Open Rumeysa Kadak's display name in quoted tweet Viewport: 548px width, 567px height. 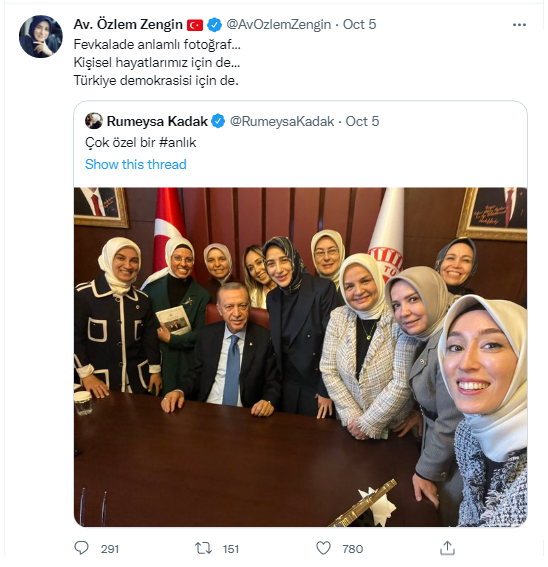click(x=157, y=121)
